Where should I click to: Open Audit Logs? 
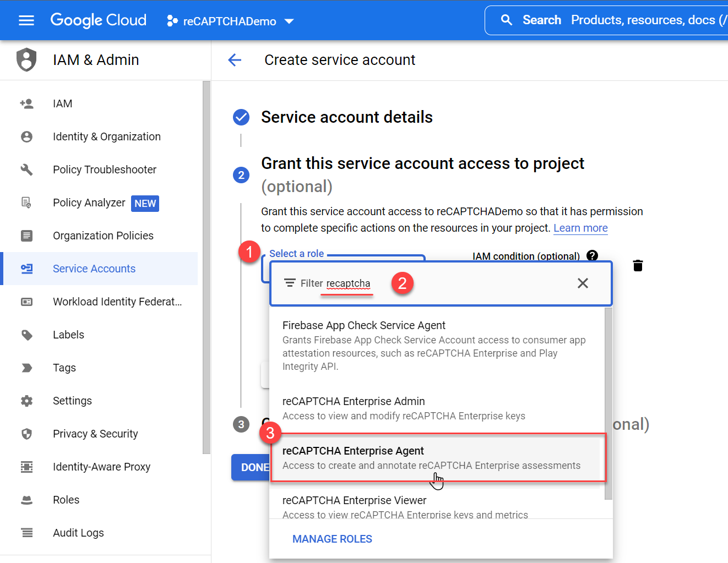pos(78,533)
